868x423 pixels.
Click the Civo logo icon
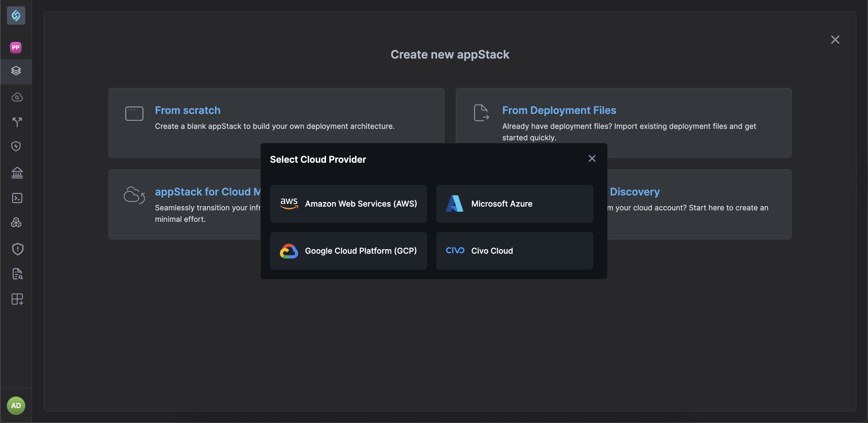(455, 250)
